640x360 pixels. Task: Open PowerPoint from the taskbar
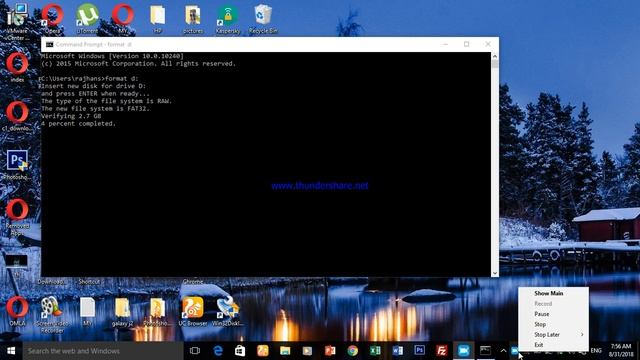click(330, 351)
